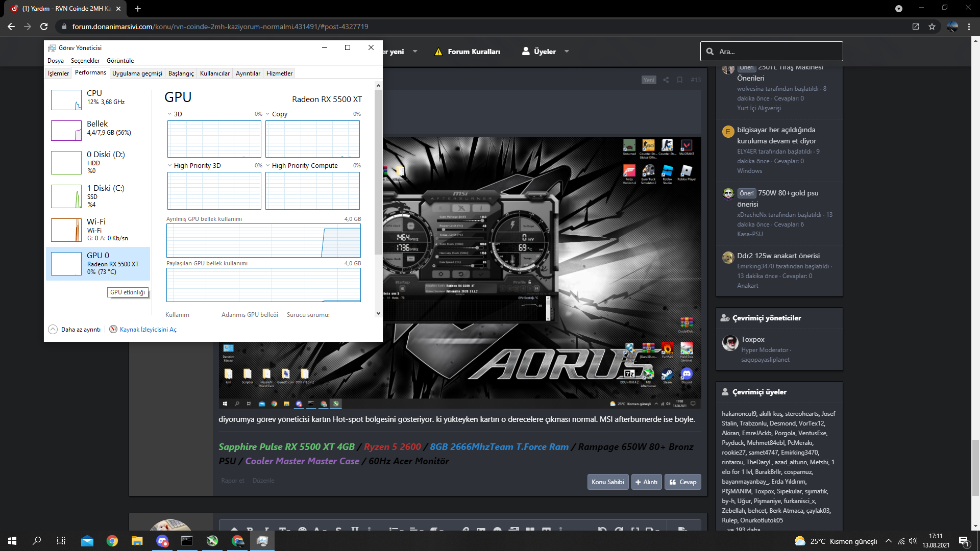Open the notification center icon
This screenshot has width=980, height=551.
pos(964,541)
